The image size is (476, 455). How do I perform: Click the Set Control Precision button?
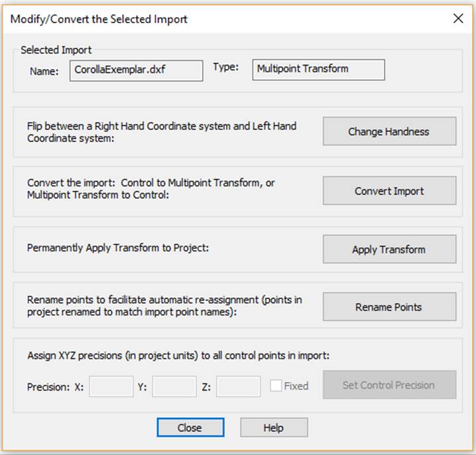pos(389,385)
